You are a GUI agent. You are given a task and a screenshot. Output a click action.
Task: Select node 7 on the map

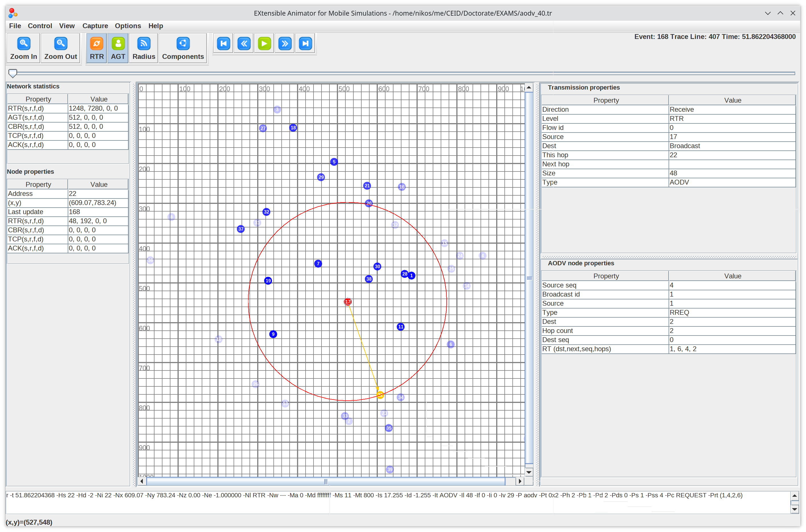pyautogui.click(x=318, y=264)
